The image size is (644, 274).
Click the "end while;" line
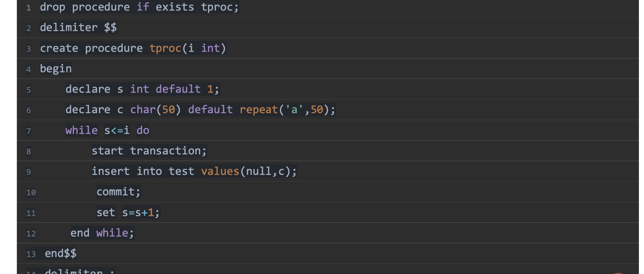pyautogui.click(x=102, y=233)
